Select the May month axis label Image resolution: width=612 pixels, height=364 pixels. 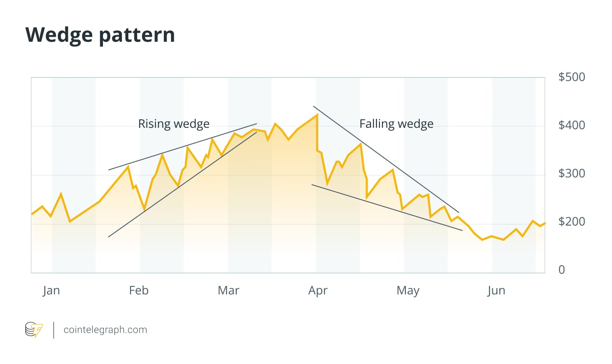tap(408, 290)
